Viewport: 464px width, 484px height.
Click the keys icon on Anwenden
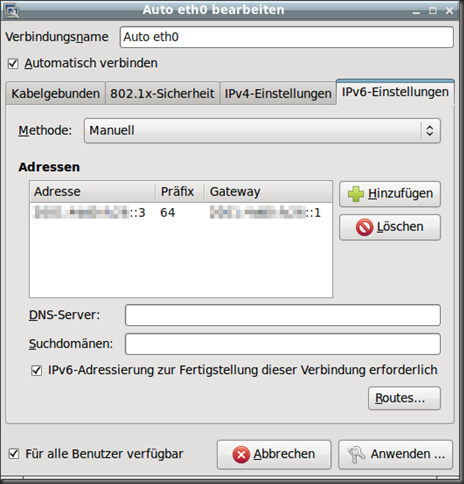[x=356, y=454]
